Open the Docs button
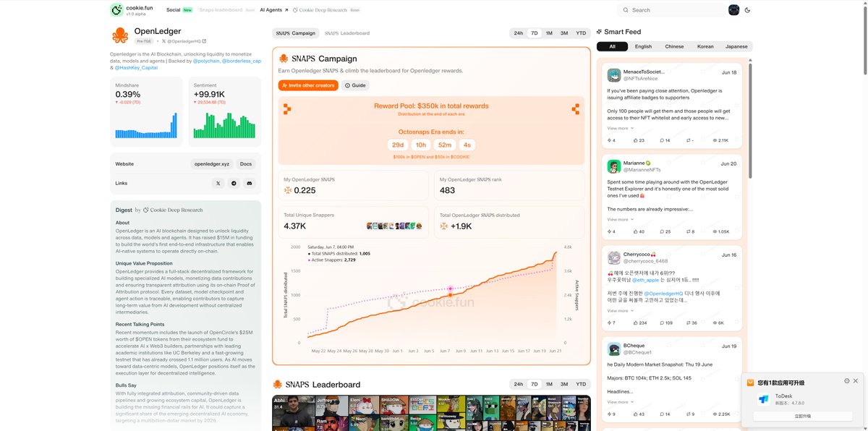 tap(246, 164)
